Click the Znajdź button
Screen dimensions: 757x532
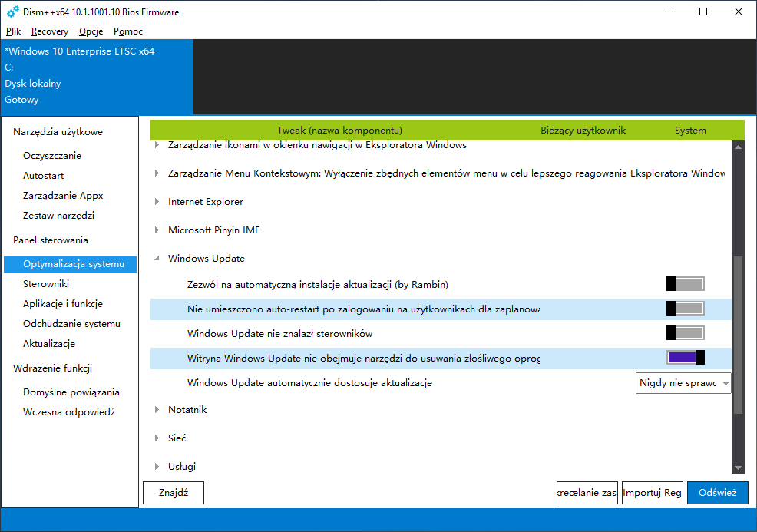[174, 493]
